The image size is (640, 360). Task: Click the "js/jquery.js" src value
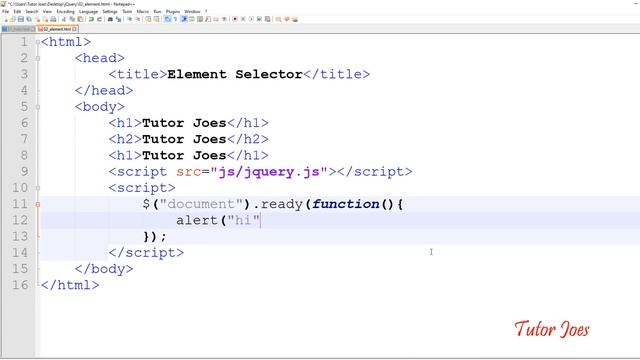click(x=269, y=172)
